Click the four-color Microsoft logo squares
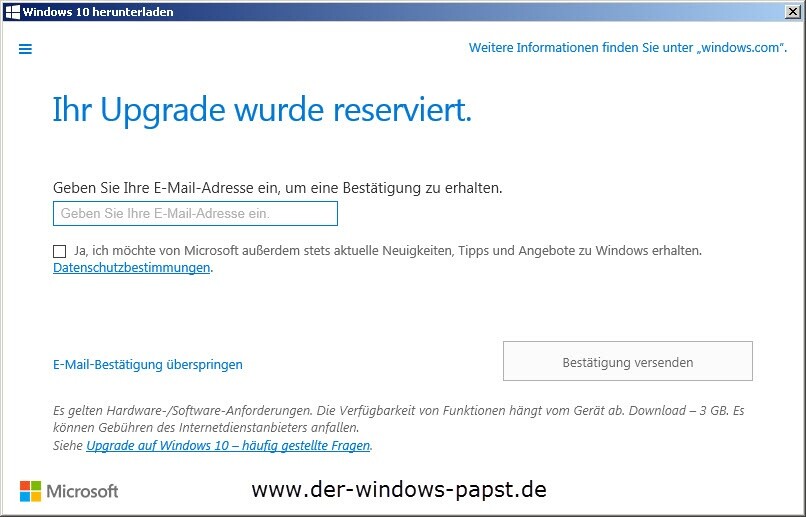This screenshot has height=517, width=806. click(30, 491)
